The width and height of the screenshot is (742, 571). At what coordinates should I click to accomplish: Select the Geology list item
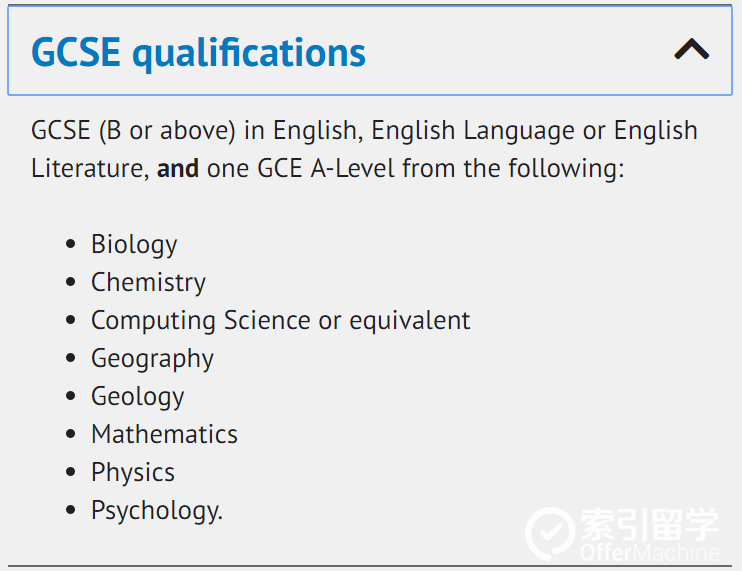[x=138, y=397]
